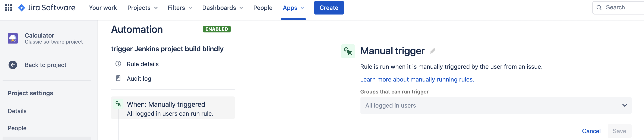Image resolution: width=644 pixels, height=140 pixels.
Task: Click the Calculator project name
Action: (40, 35)
